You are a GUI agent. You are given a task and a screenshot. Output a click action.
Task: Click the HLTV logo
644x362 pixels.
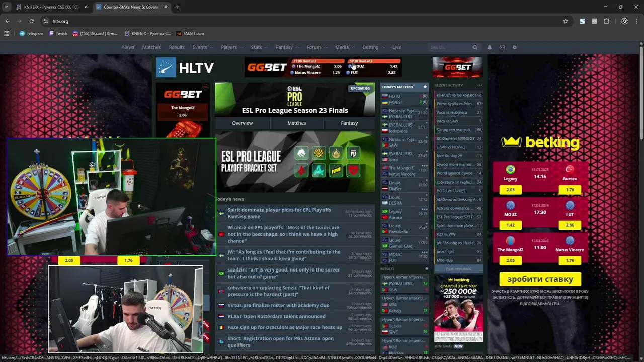tap(185, 68)
